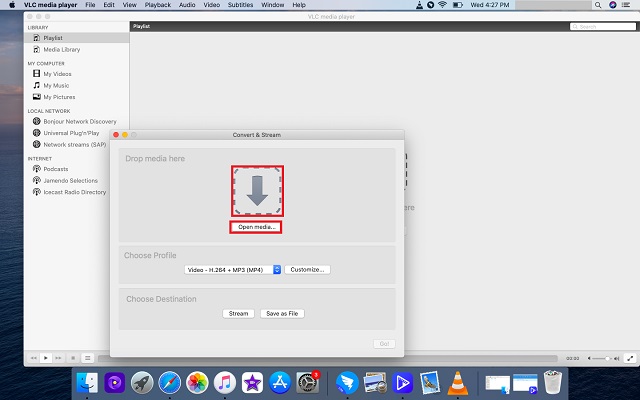Open Finder from the dock
Image resolution: width=640 pixels, height=400 pixels.
point(87,383)
